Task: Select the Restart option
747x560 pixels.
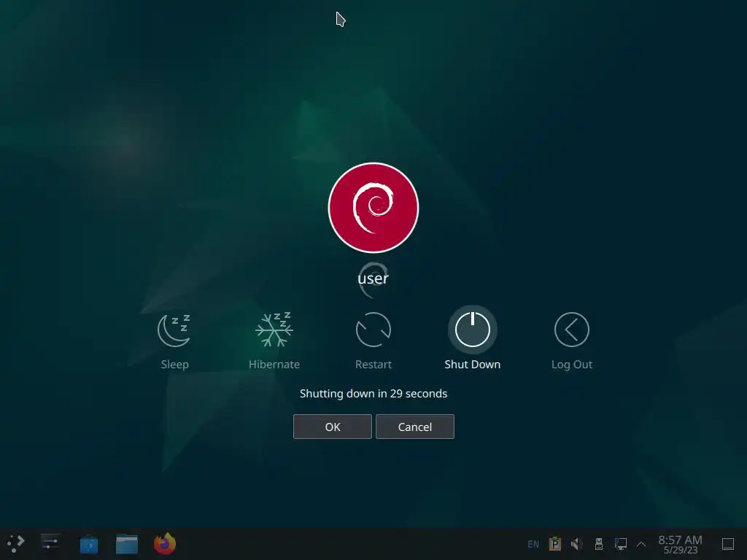Action: [373, 341]
